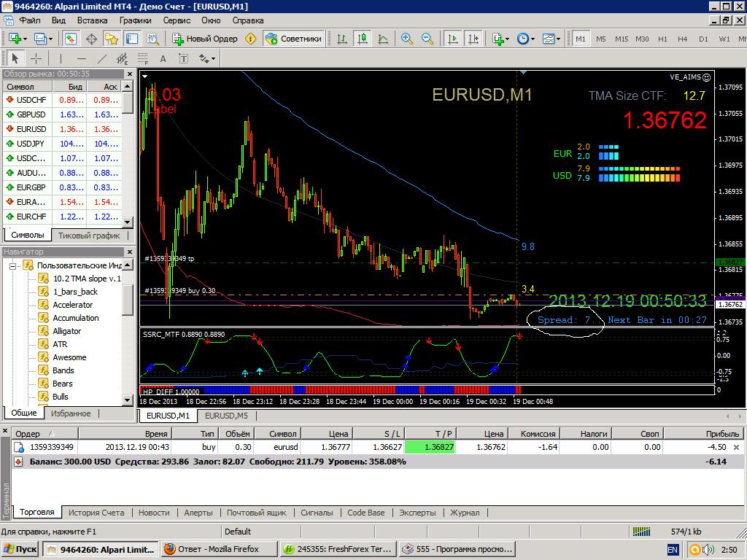Open the new chart toolbar icon
The width and height of the screenshot is (747, 560).
pos(18,39)
